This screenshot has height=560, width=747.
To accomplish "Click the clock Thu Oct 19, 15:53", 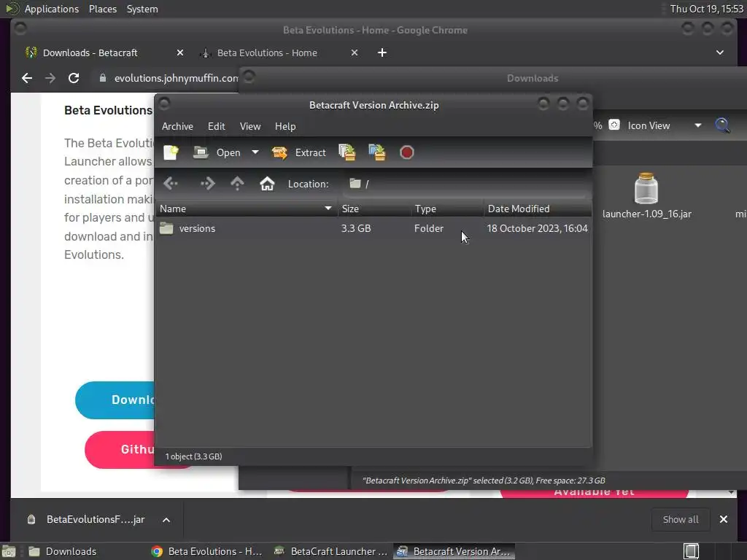I will (x=706, y=9).
